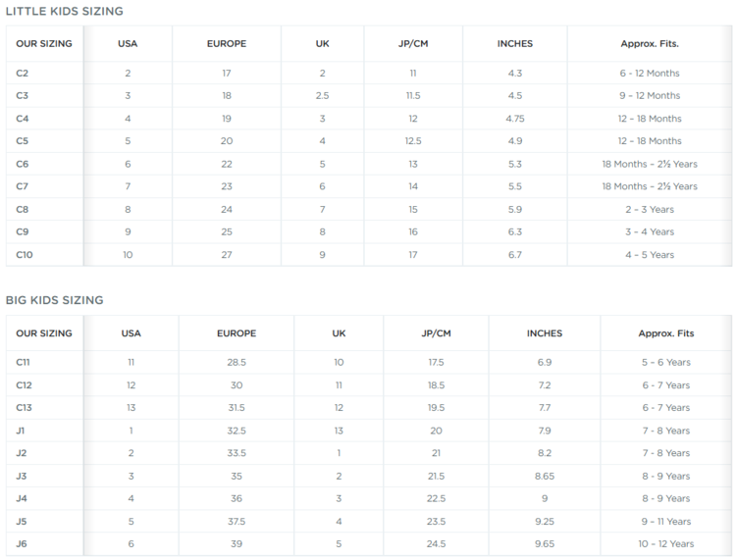Click the J4 size row label
This screenshot has height=560, width=736.
[22, 498]
